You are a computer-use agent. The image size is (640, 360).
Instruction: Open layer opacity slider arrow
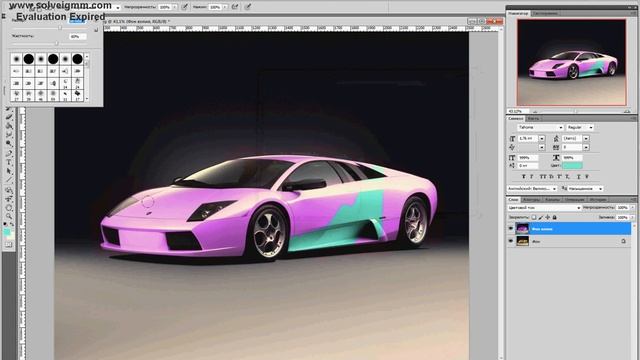pos(632,208)
